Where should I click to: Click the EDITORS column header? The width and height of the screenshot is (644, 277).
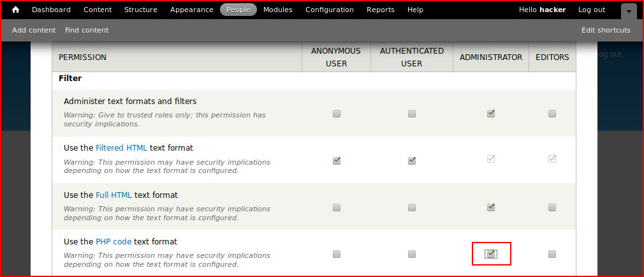click(x=552, y=57)
